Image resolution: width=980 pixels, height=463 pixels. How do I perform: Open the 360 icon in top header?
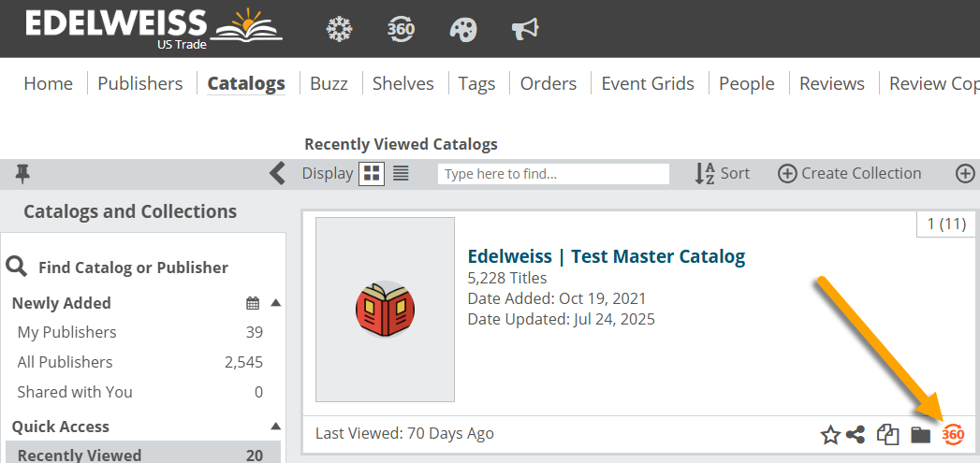401,29
